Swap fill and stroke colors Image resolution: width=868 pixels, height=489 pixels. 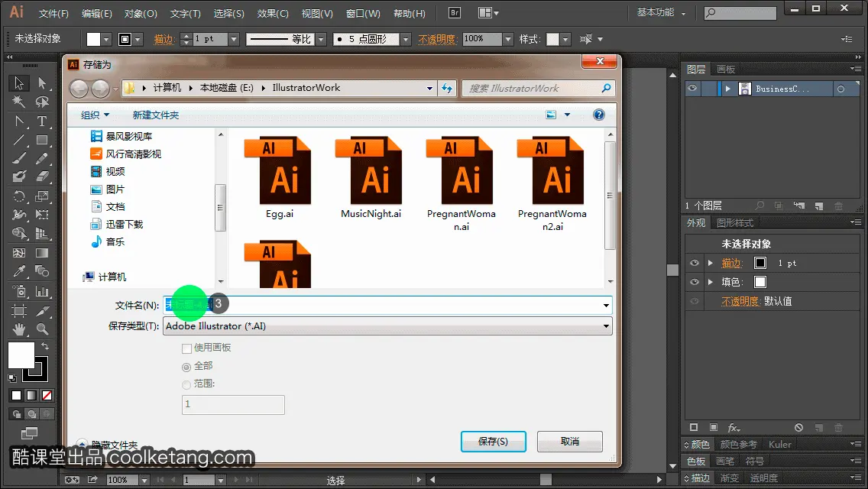click(45, 345)
